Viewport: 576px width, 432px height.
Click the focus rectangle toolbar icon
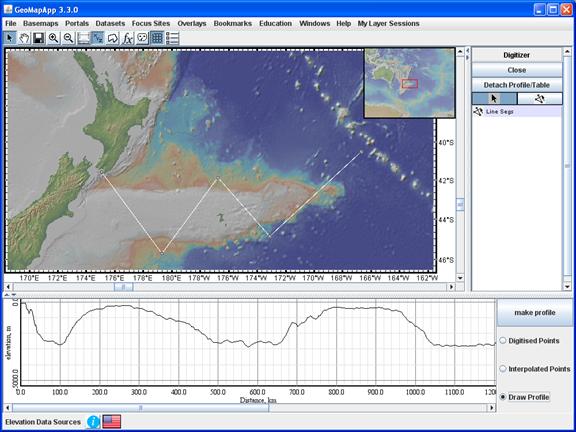coord(83,38)
